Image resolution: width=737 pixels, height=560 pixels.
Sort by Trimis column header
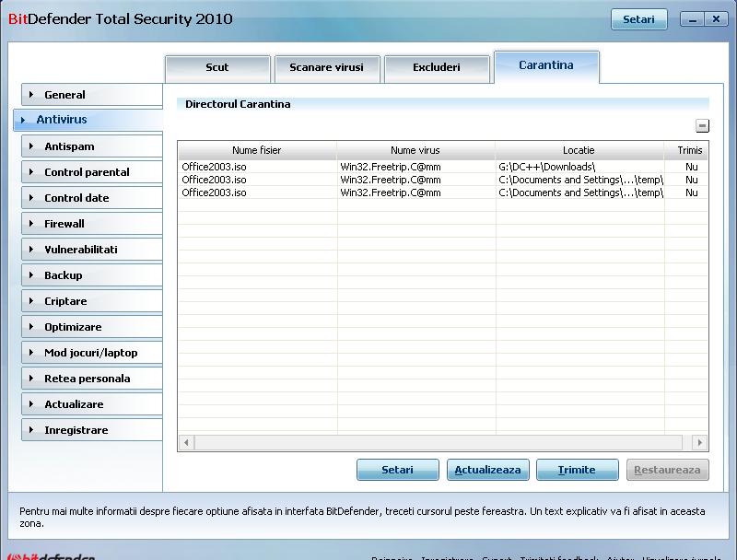[686, 150]
